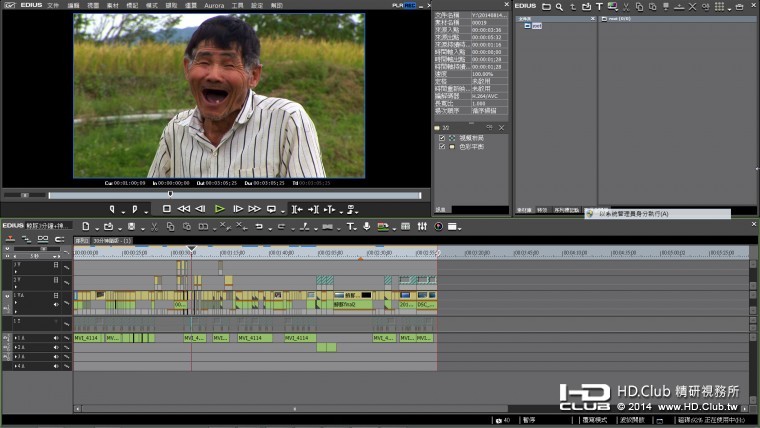Open the folder icon in bin toolbar
Screen dimensions: 760x428
545,6
